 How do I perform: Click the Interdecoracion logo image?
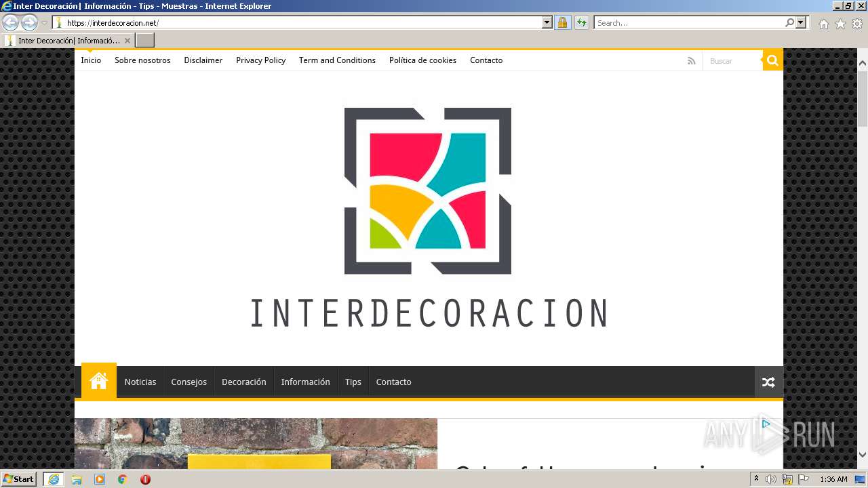[428, 218]
